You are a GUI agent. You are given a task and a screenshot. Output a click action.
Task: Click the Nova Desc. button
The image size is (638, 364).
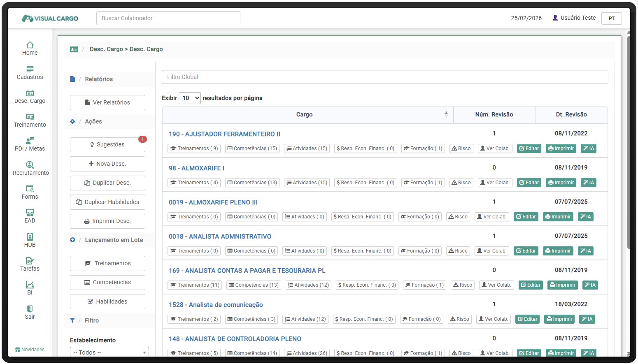tap(107, 164)
